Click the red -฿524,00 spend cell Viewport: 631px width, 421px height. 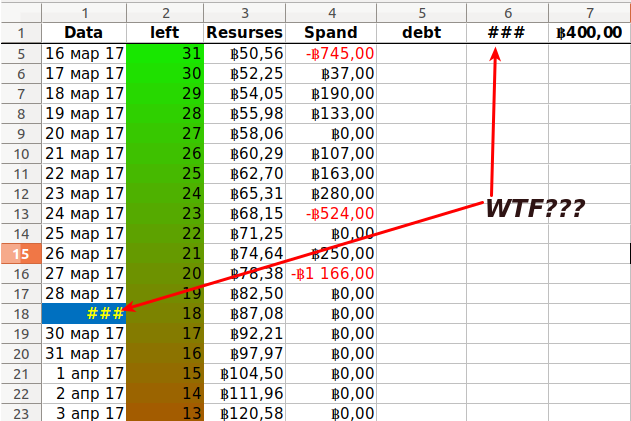tap(331, 213)
